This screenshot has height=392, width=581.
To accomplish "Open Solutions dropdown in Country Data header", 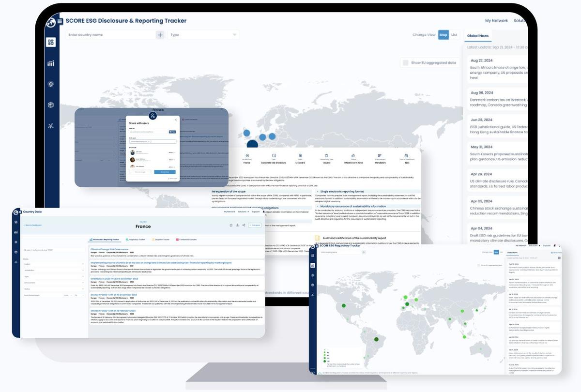I will point(244,211).
